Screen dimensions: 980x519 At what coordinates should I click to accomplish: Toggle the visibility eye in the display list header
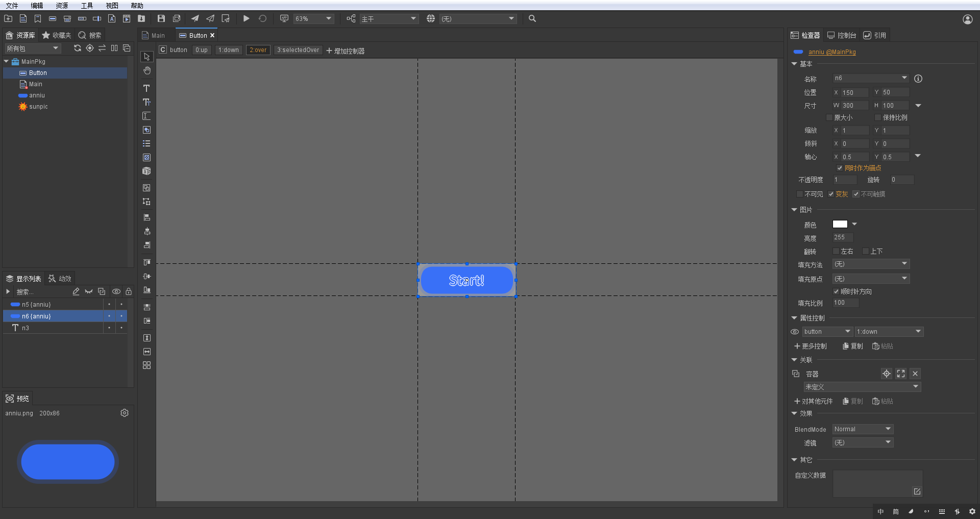click(x=116, y=291)
